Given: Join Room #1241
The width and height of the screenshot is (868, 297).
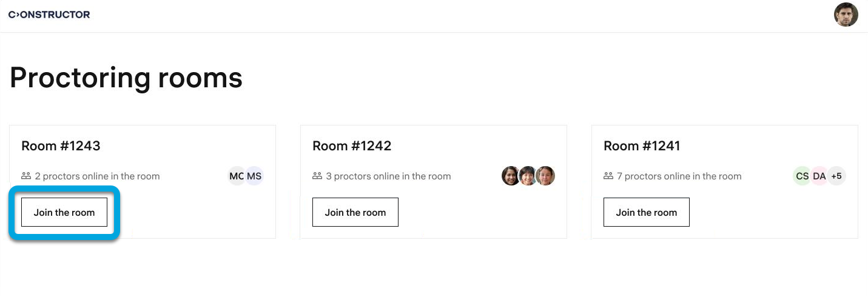Looking at the screenshot, I should coord(647,212).
